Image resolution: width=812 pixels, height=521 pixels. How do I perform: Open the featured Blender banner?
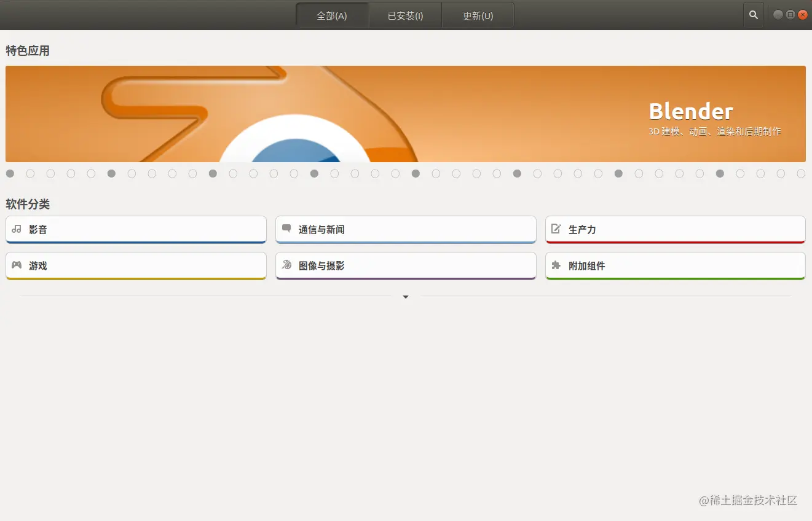click(x=406, y=114)
